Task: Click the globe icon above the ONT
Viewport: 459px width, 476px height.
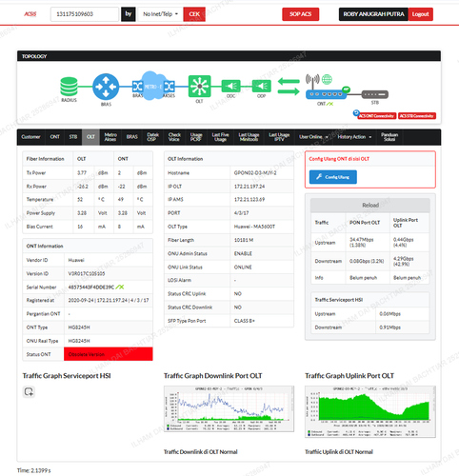Action: click(x=327, y=79)
